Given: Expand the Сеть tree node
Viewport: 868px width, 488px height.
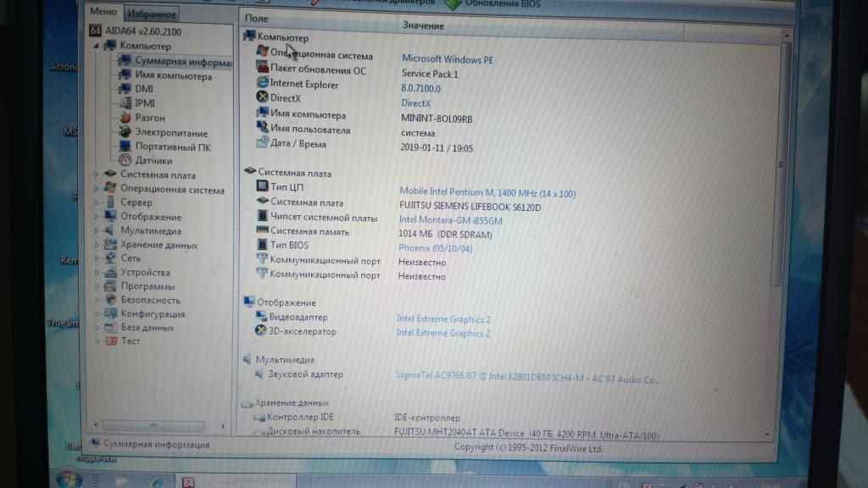Looking at the screenshot, I should coord(97,258).
